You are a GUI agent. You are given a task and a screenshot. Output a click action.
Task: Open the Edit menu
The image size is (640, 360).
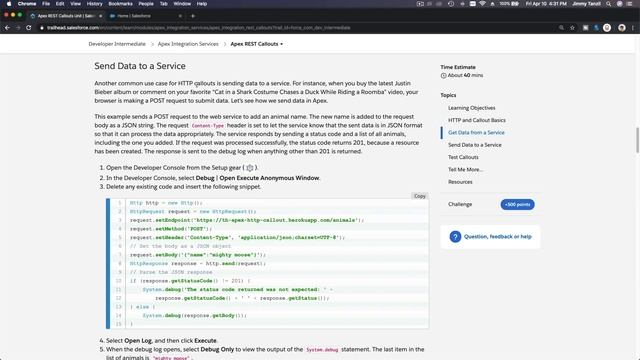tap(60, 4)
